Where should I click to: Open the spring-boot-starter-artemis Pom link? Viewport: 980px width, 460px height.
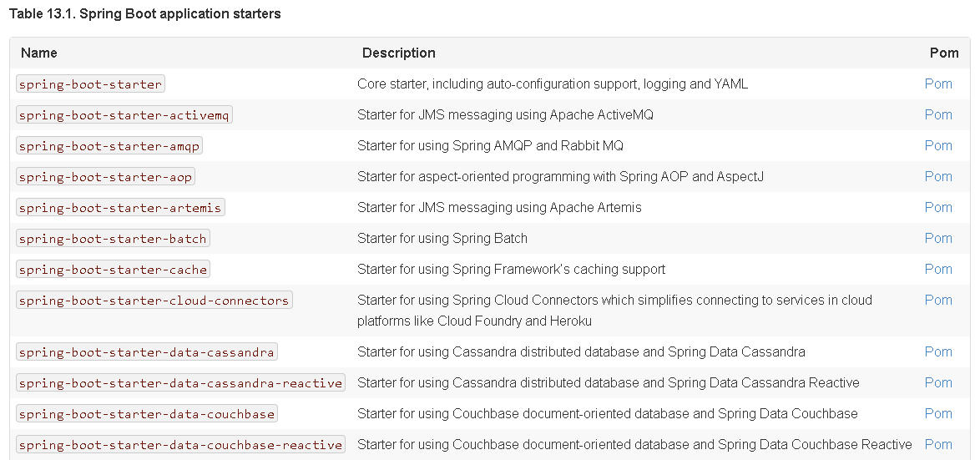click(x=938, y=207)
